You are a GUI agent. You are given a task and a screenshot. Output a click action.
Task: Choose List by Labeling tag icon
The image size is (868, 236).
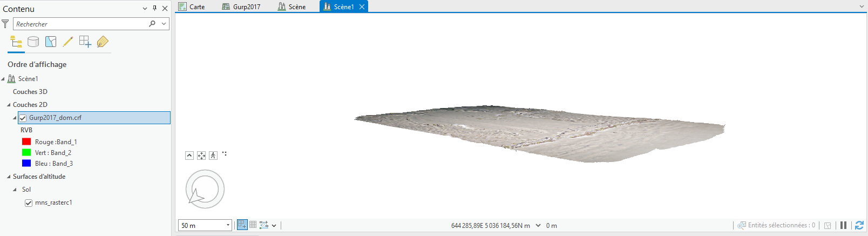(103, 42)
